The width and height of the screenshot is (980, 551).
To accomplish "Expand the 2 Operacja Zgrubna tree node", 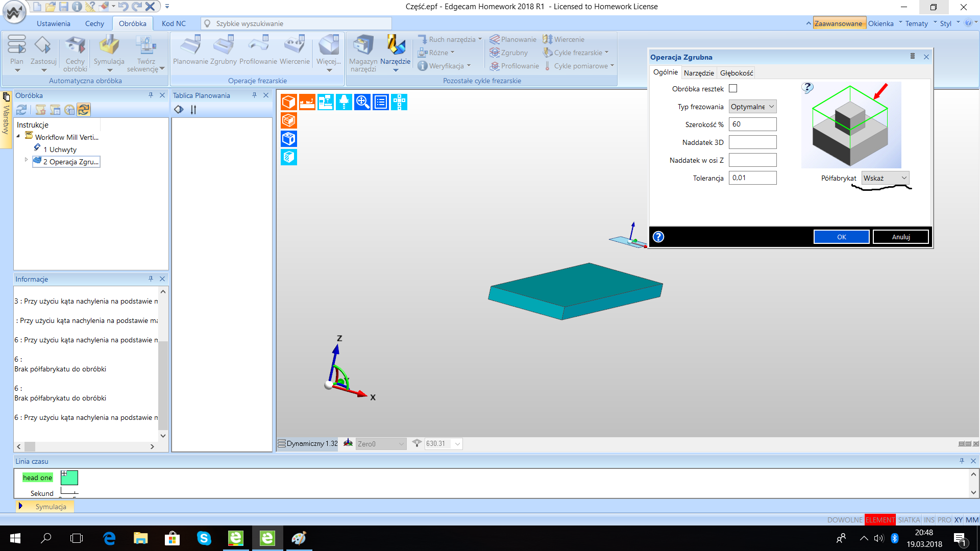I will (26, 160).
